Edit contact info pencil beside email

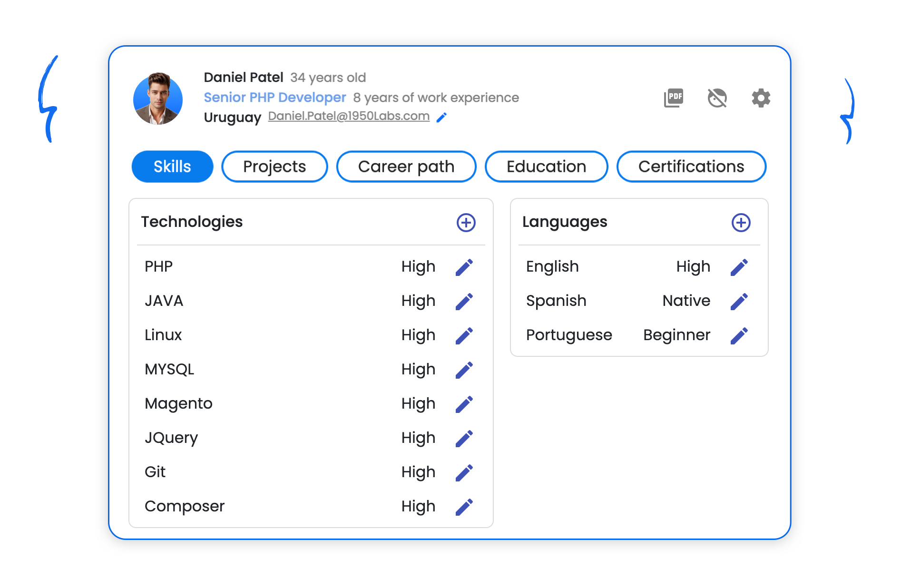pos(441,118)
